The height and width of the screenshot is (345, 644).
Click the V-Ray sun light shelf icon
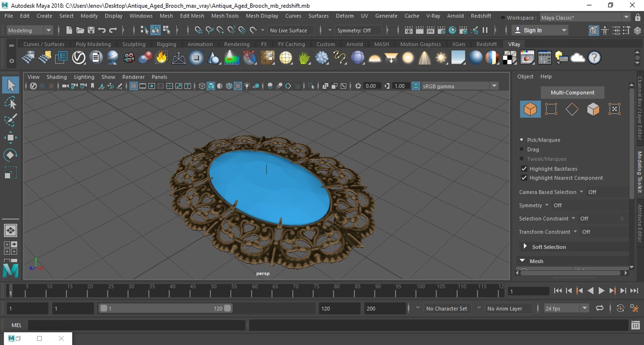coord(441,58)
